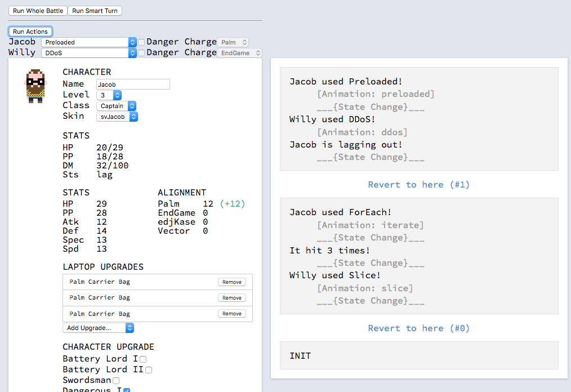Click the 'lag' status value

tap(104, 175)
